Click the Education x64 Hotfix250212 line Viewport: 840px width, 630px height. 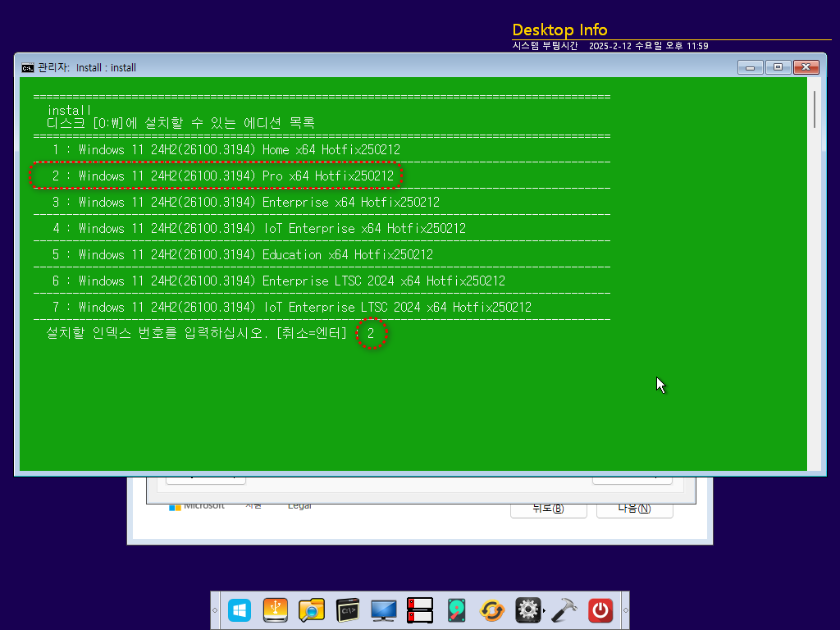tap(243, 255)
